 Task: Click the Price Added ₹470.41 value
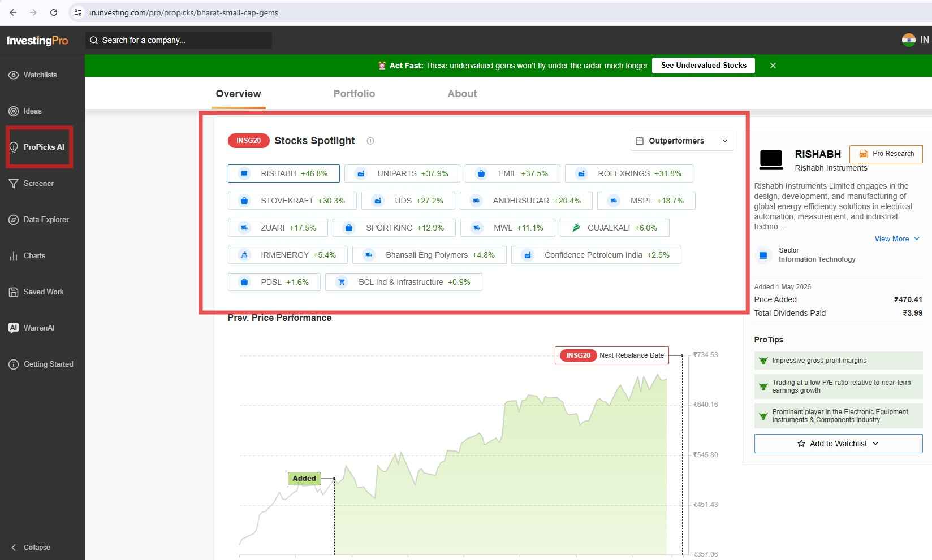click(908, 299)
